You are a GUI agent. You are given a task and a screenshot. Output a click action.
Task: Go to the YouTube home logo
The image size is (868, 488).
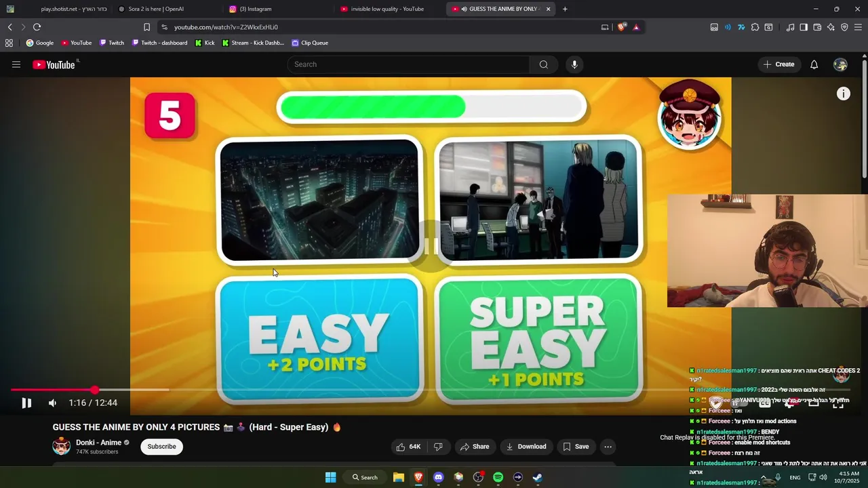tap(54, 64)
